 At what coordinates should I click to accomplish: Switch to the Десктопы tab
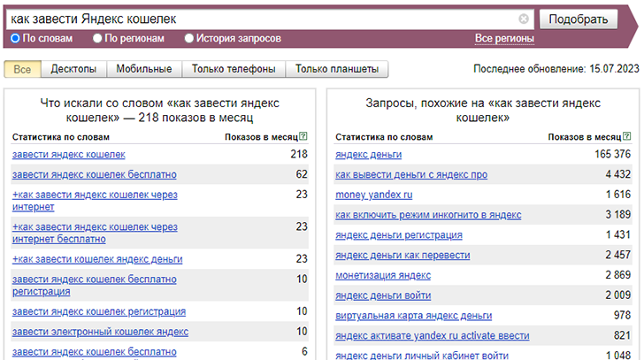coord(73,69)
